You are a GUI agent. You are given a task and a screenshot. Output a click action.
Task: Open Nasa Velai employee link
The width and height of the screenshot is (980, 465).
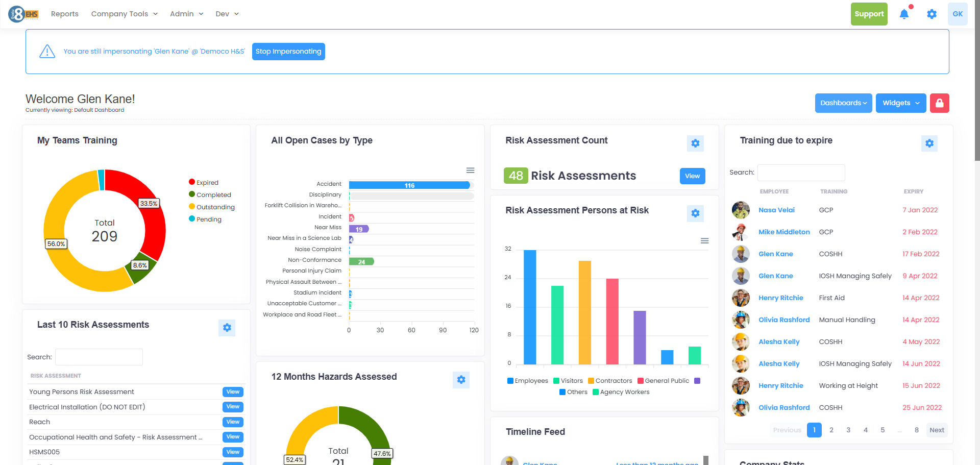pos(776,210)
